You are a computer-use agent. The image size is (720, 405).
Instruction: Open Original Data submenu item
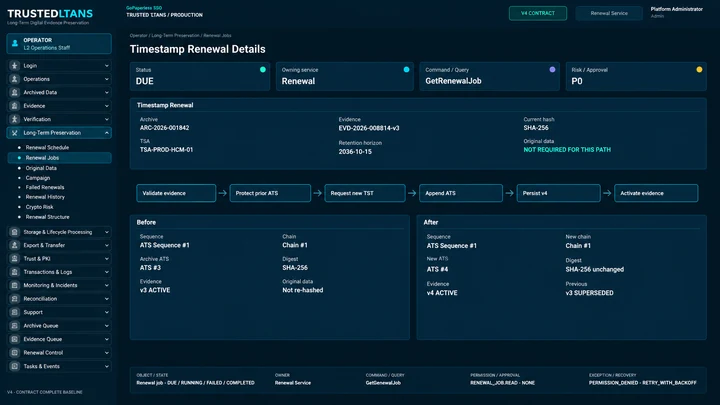[41, 168]
